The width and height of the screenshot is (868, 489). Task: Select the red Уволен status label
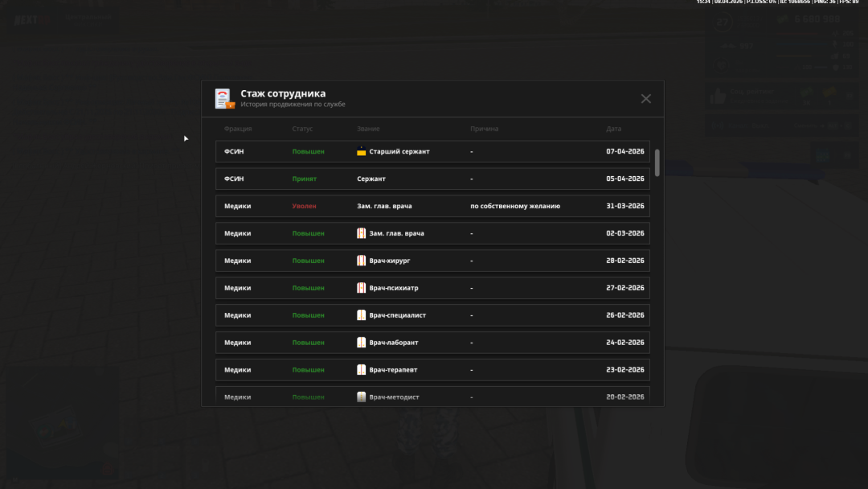[x=304, y=206]
